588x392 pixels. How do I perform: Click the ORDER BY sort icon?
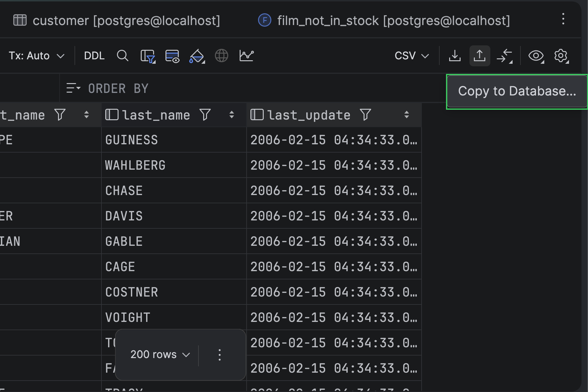pyautogui.click(x=73, y=88)
